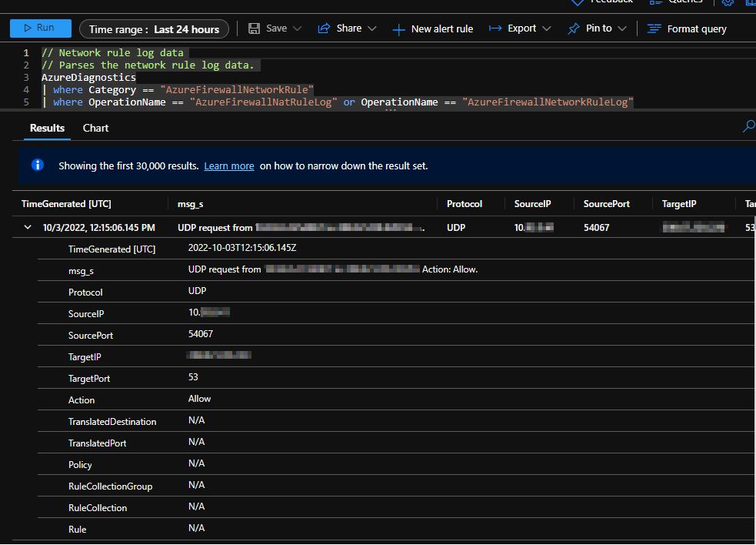This screenshot has width=756, height=545.
Task: Click the UDP cell in the result row
Action: click(456, 227)
